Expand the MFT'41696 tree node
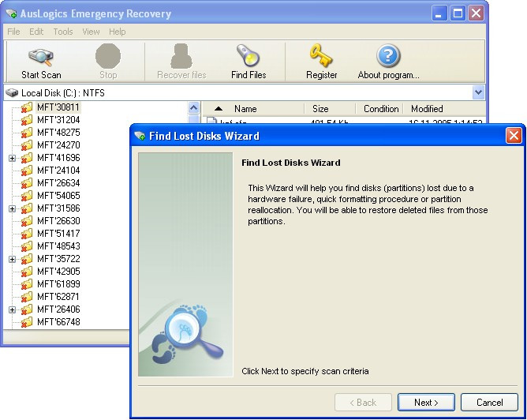This screenshot has width=527, height=420. pos(12,158)
